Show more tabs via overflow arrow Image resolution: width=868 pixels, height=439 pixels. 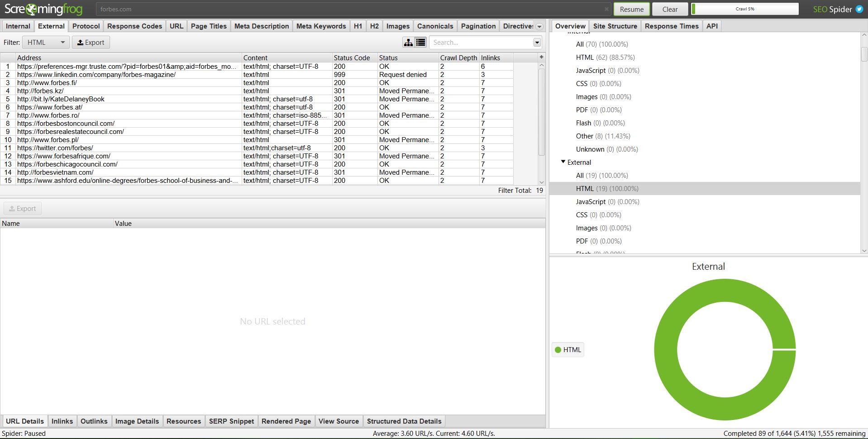[539, 27]
